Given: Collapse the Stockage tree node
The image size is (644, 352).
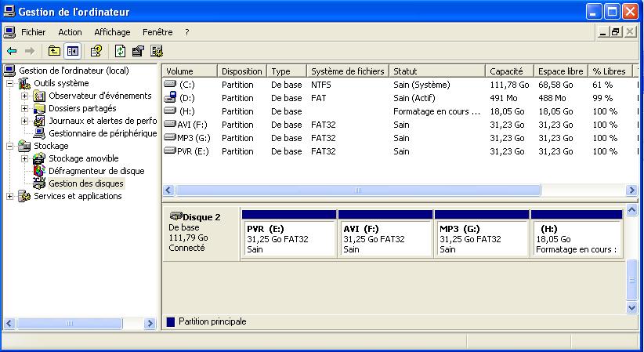Looking at the screenshot, I should pos(10,146).
